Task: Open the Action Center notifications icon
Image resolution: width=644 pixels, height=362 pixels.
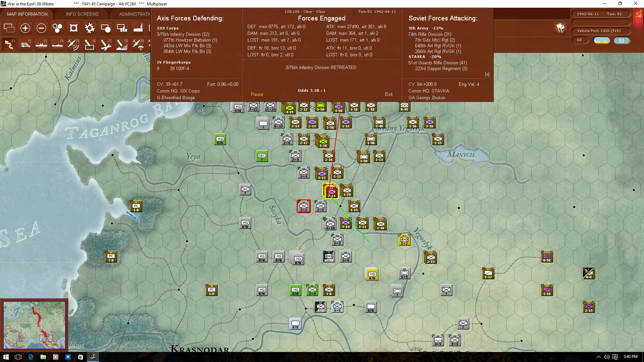Action: pyautogui.click(x=615, y=357)
